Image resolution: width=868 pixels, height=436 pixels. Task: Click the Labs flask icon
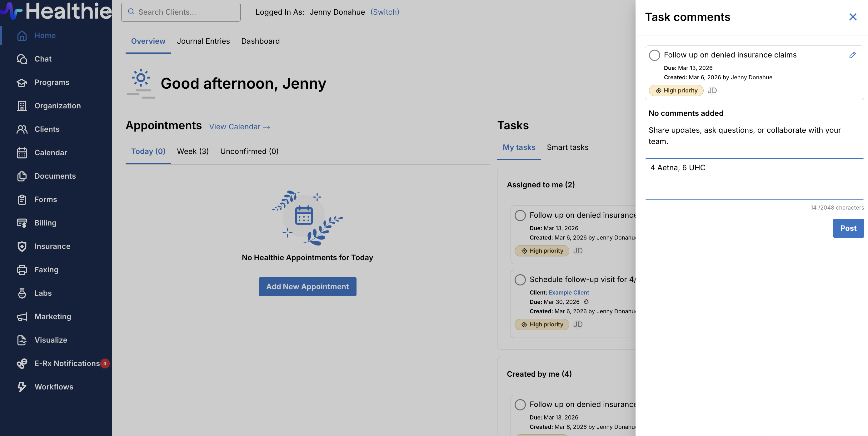pos(22,293)
